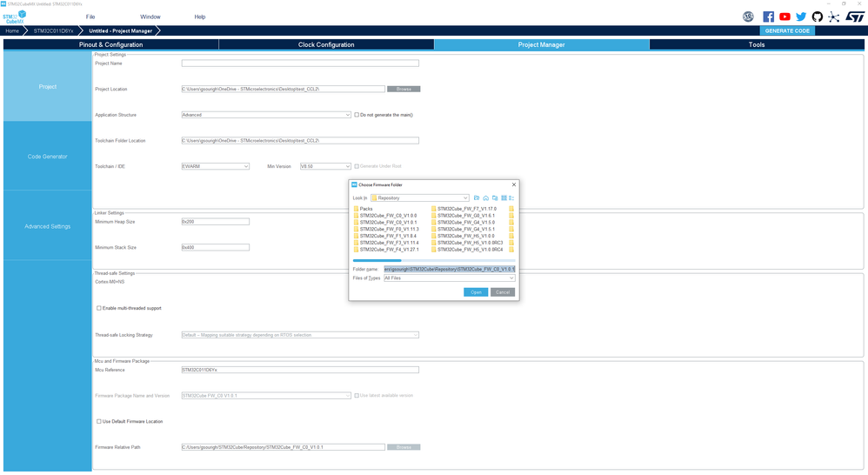Open the File menu
The height and width of the screenshot is (475, 868).
point(90,17)
